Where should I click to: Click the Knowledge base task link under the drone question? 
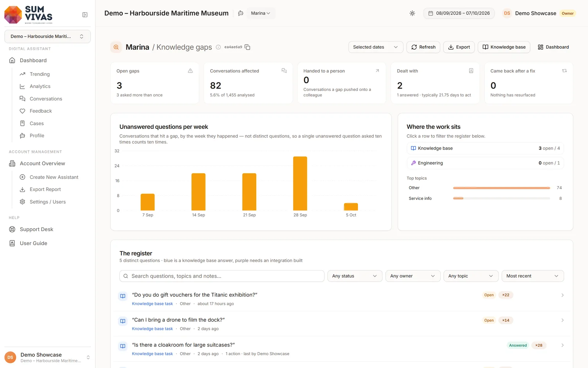(152, 329)
